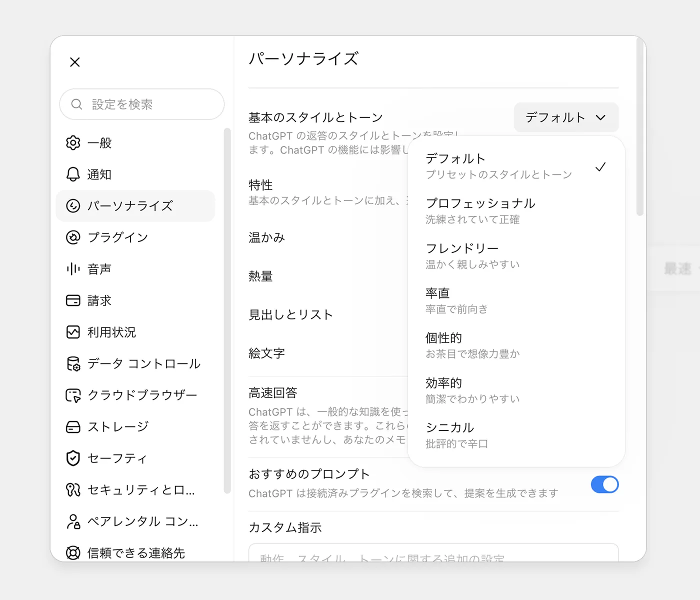Focus the 設定を検索 search field
This screenshot has width=700, height=600.
click(142, 104)
